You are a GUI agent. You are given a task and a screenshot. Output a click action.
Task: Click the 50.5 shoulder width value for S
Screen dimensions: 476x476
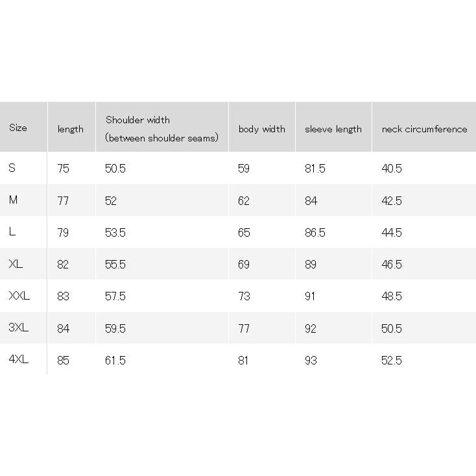tap(115, 169)
